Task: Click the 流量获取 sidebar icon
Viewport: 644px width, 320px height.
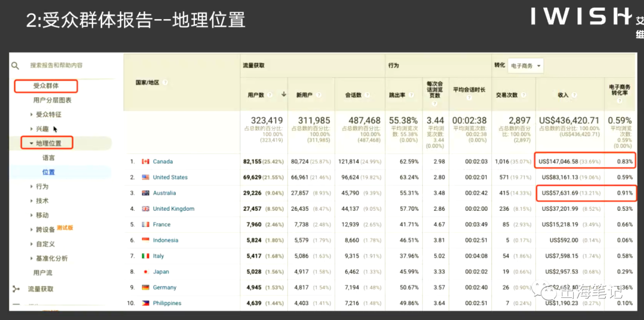Action: (x=16, y=289)
